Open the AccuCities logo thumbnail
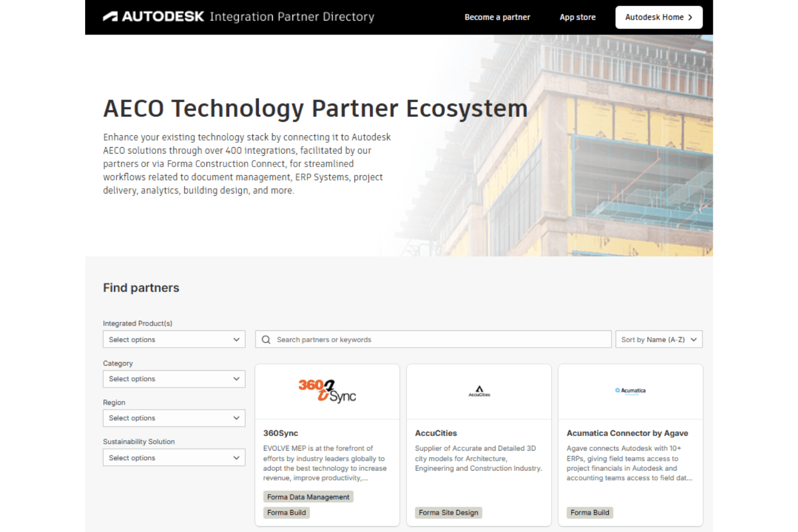 (479, 391)
